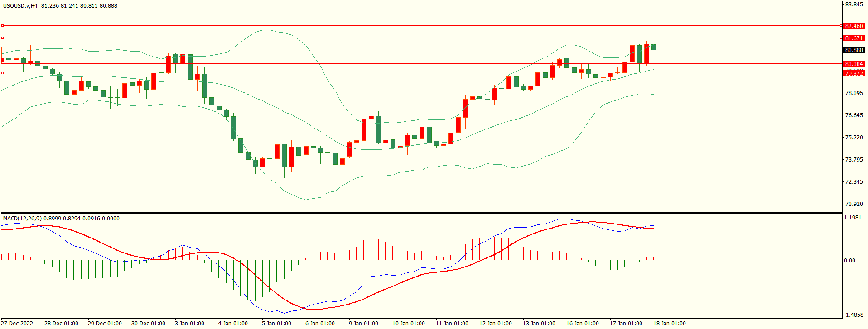
Task: Click the 79.372 red price tag
Action: [x=854, y=73]
